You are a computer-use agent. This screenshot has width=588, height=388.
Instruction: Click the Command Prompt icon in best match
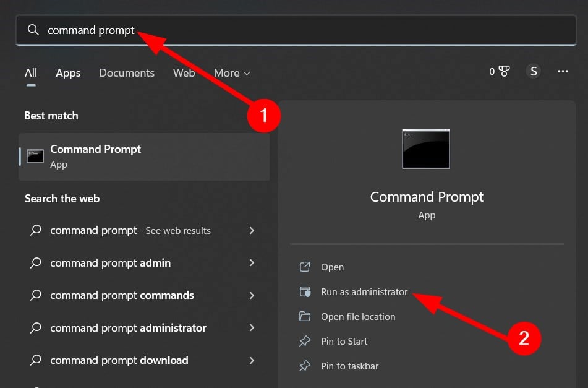point(35,157)
